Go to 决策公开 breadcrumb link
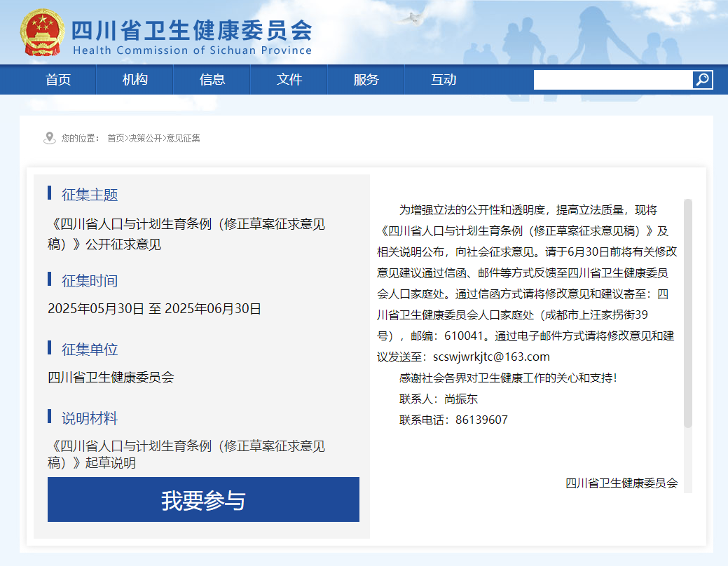728x566 pixels. click(145, 138)
